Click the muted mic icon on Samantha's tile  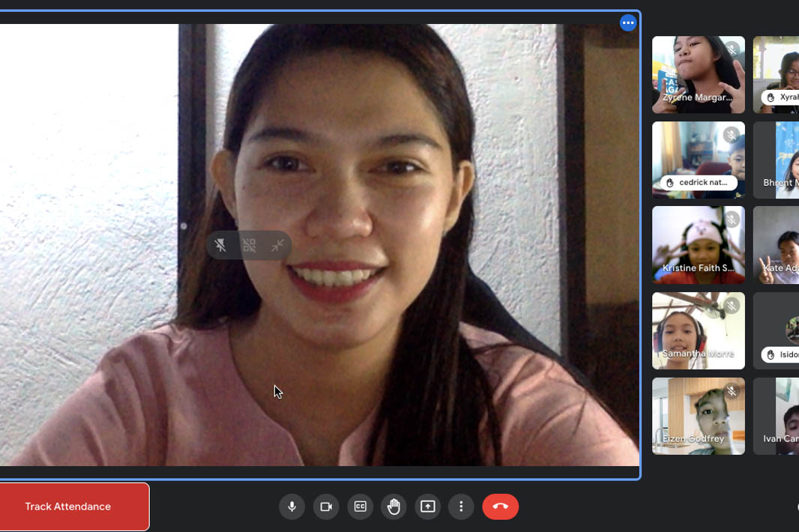click(x=732, y=305)
